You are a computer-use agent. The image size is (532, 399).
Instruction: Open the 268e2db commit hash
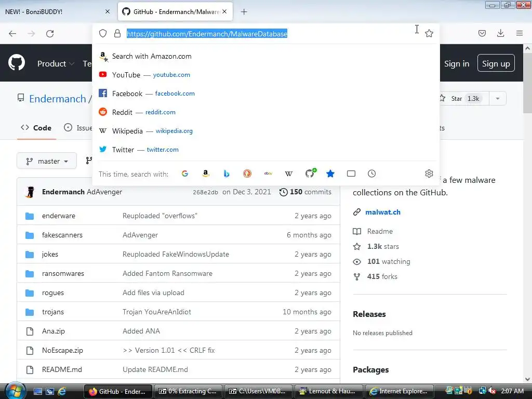(x=205, y=192)
